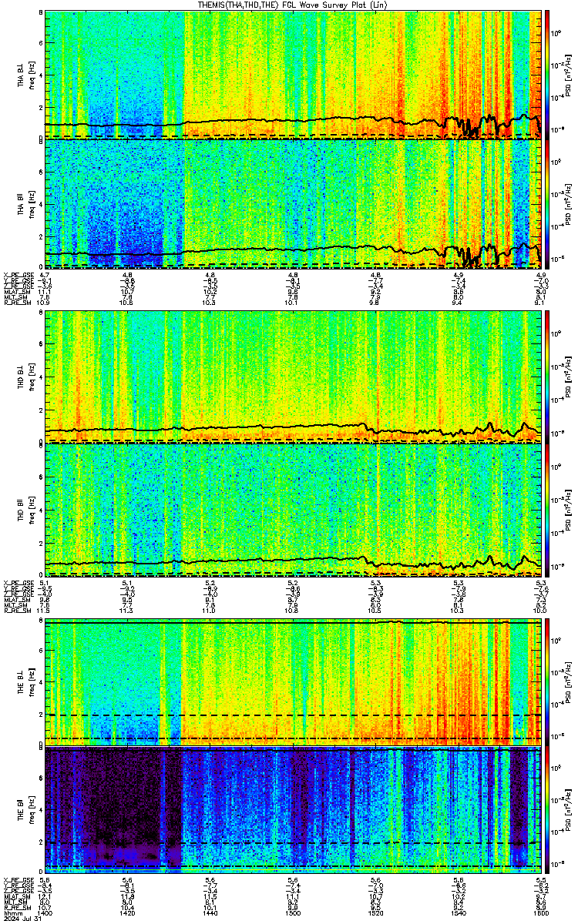Click the 1520 time tick label
Viewport: 578px width, 924px height.
point(376,914)
